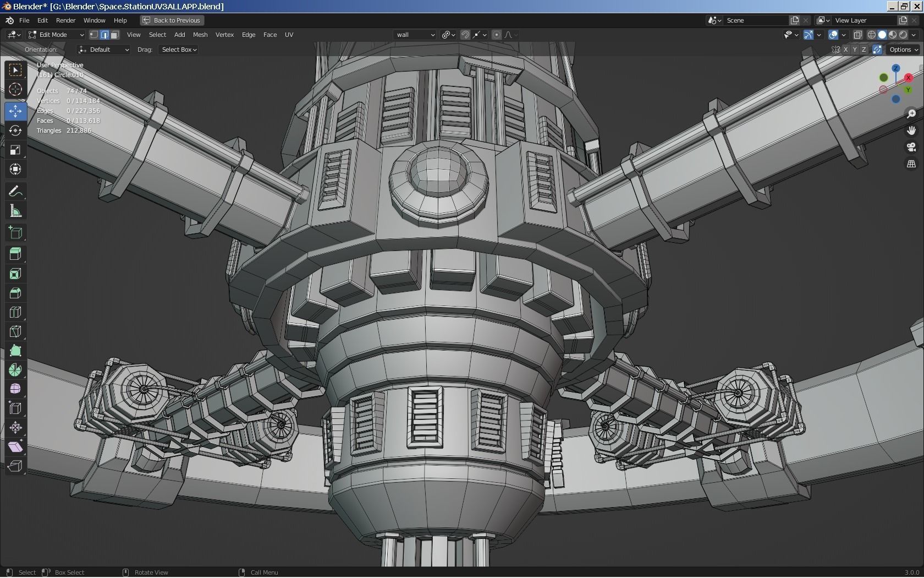Select the Move tool
Viewport: 924px width, 578px height.
tap(15, 111)
